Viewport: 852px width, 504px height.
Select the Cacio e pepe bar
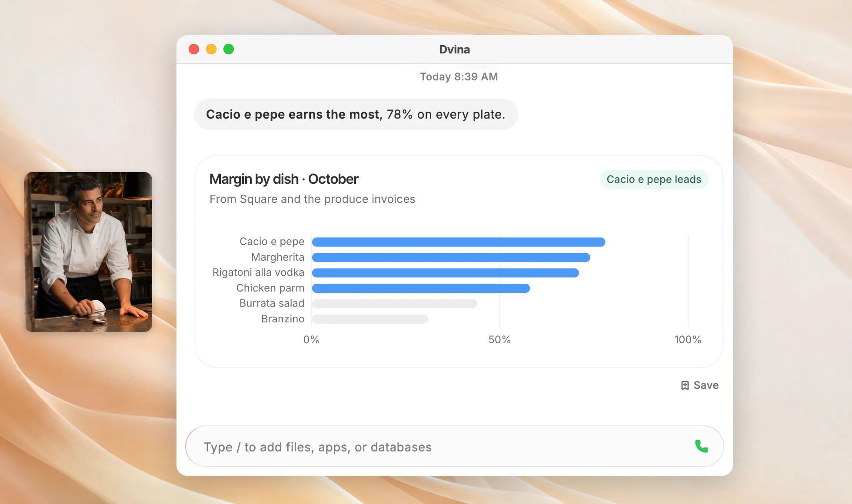459,242
